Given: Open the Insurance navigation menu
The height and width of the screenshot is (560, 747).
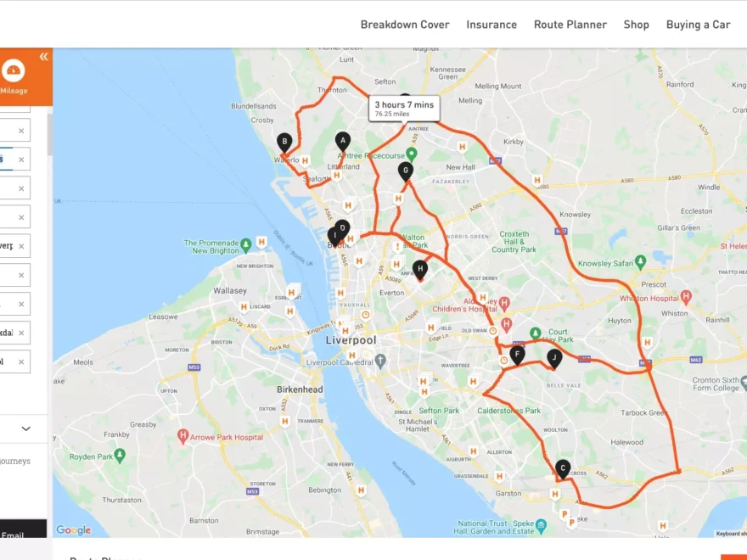Looking at the screenshot, I should coord(491,25).
